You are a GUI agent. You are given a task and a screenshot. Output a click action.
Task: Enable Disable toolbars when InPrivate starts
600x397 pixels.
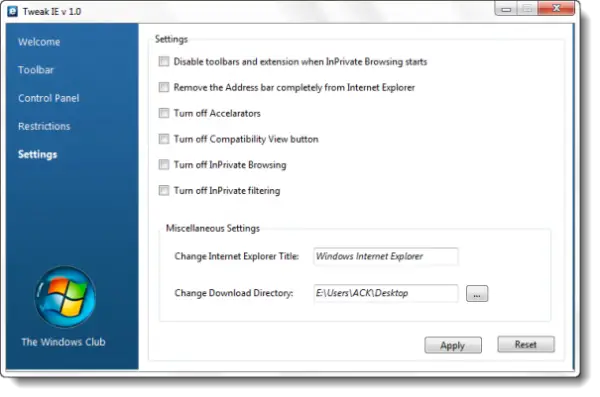(x=164, y=62)
